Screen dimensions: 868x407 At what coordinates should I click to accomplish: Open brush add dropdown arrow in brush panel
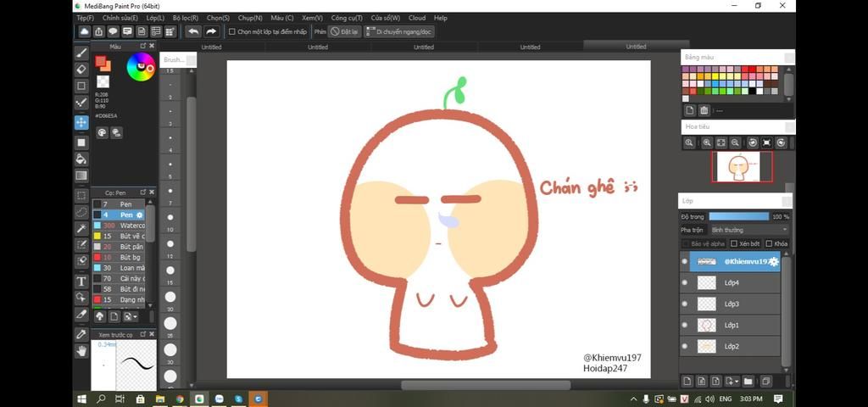(135, 317)
